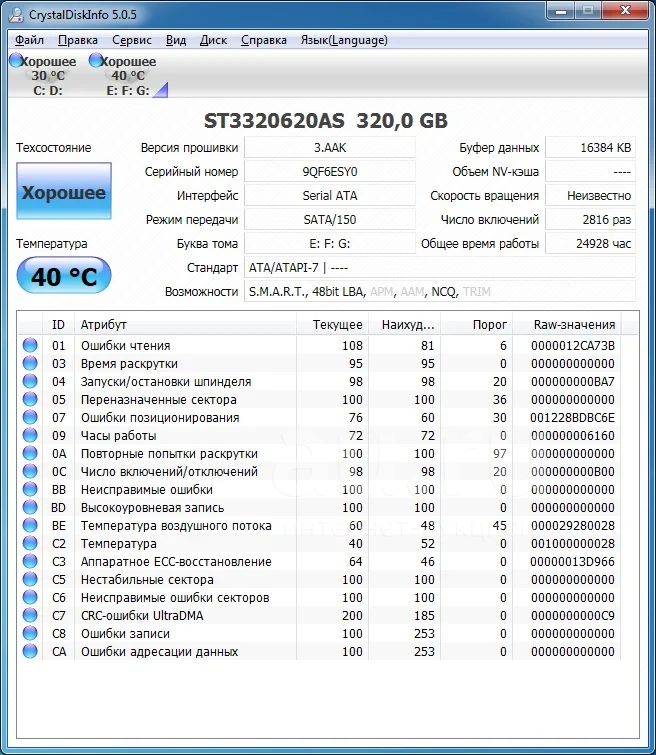
Task: Open the Диск menu
Action: click(213, 40)
